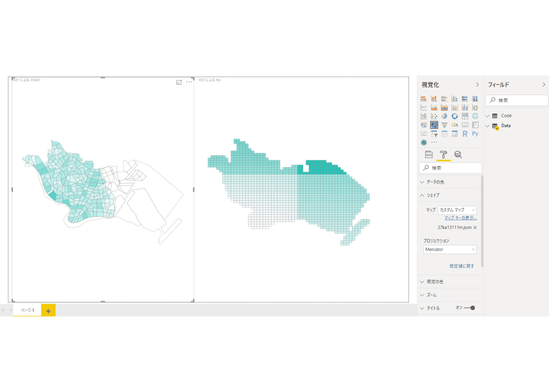
Task: Expand the Code table in fields
Action: coord(487,116)
